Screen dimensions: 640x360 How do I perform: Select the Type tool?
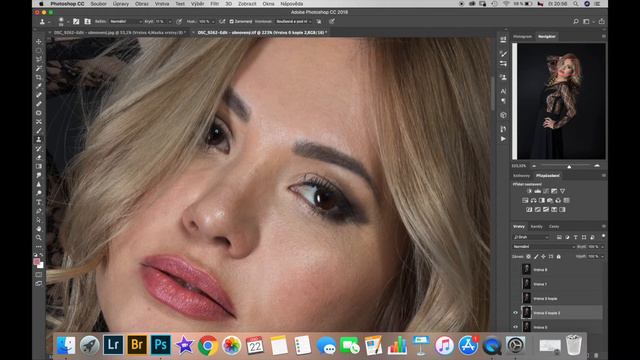click(39, 202)
